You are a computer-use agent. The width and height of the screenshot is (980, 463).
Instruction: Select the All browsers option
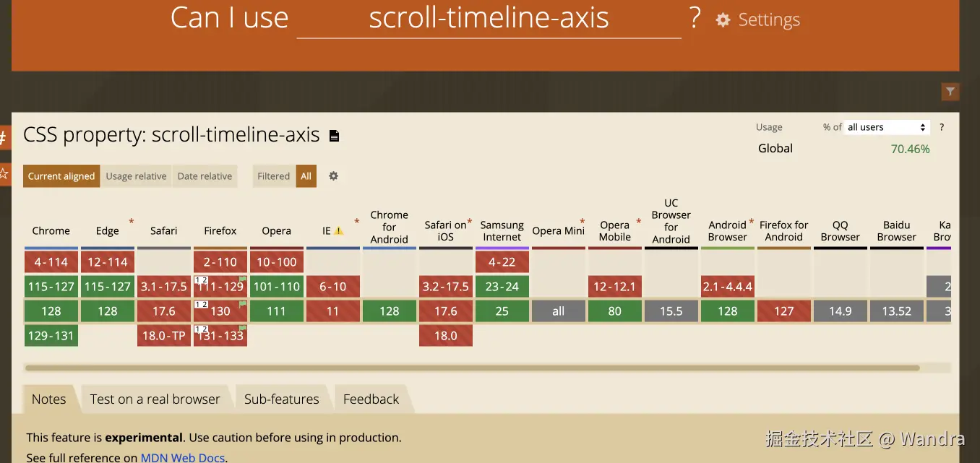pyautogui.click(x=306, y=176)
